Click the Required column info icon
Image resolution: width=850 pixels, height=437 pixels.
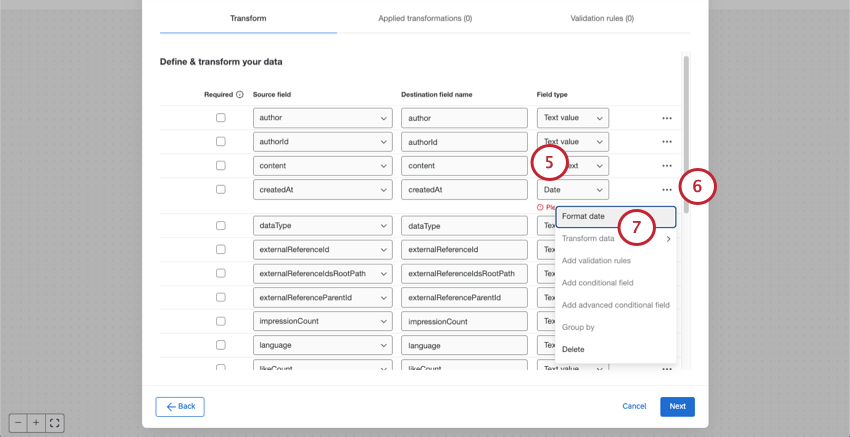click(x=240, y=95)
